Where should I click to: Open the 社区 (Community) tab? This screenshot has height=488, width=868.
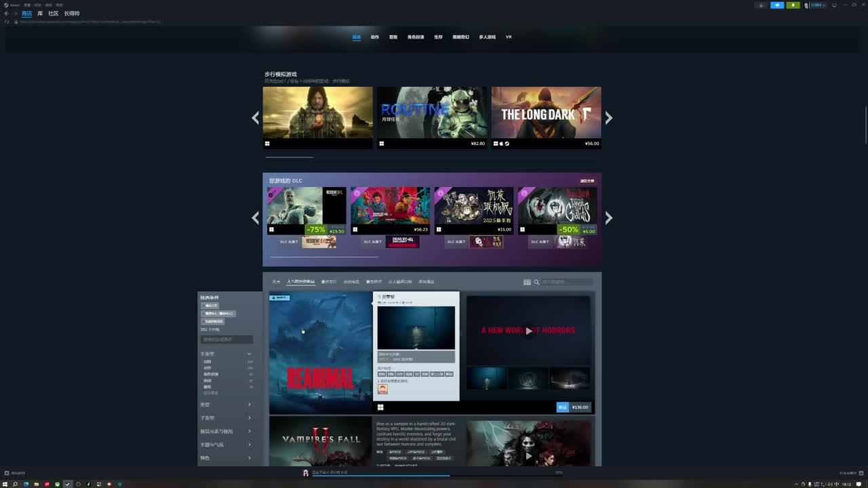(53, 14)
